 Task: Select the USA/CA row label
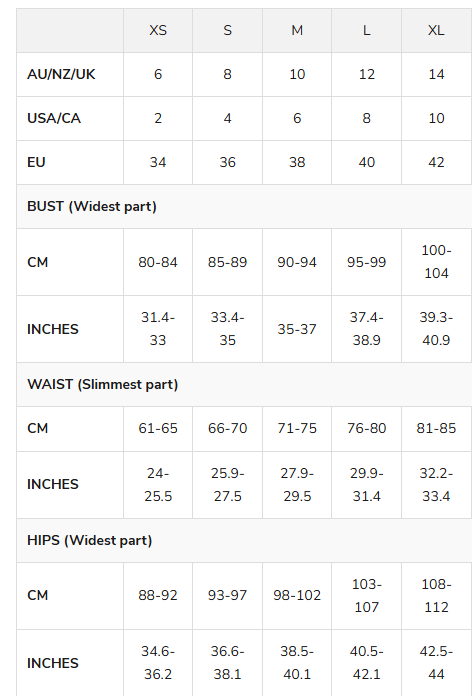pyautogui.click(x=54, y=118)
